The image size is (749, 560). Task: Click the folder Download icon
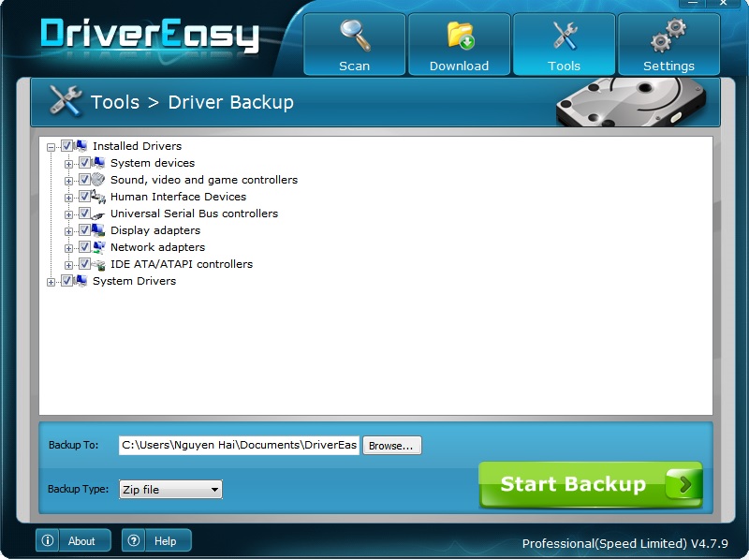(461, 36)
